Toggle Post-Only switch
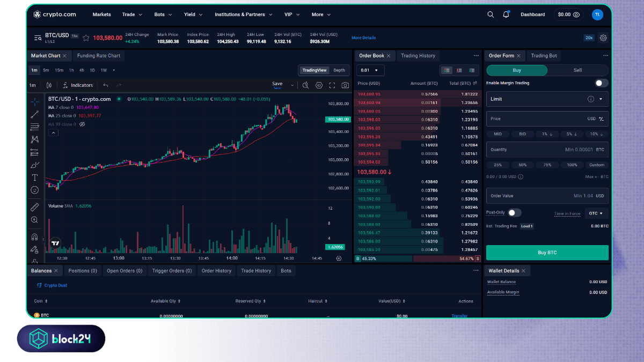The image size is (644, 362). [x=514, y=213]
